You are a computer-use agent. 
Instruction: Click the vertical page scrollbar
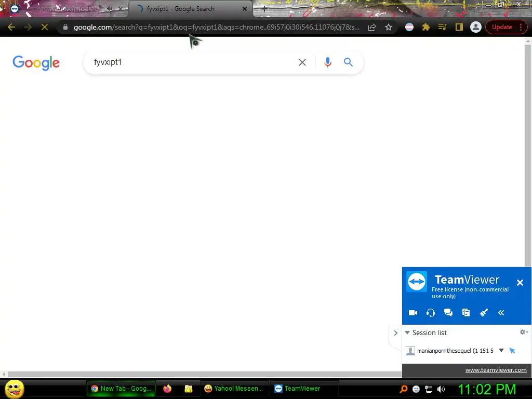click(528, 156)
